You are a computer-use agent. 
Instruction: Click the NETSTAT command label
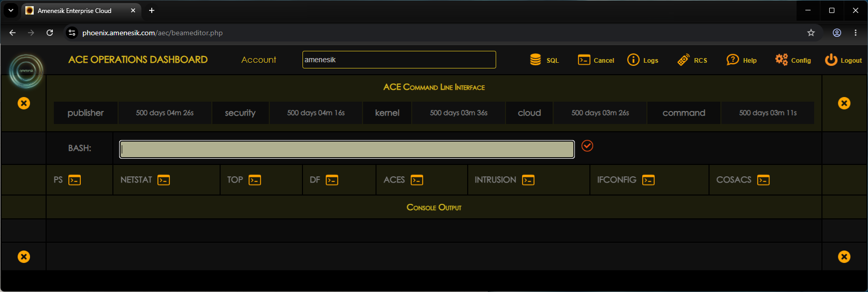pos(136,179)
